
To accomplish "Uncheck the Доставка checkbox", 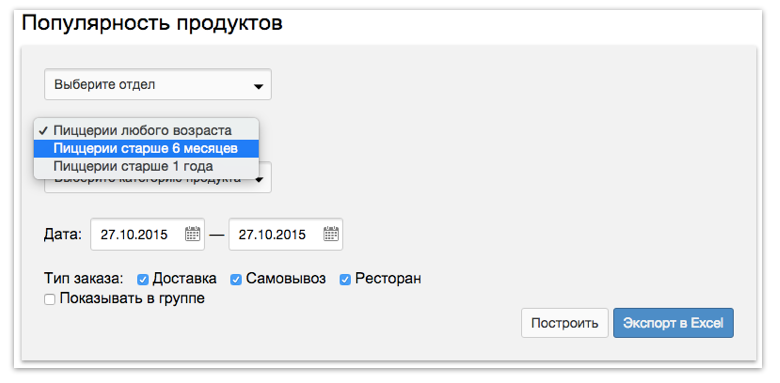I will pyautogui.click(x=143, y=280).
